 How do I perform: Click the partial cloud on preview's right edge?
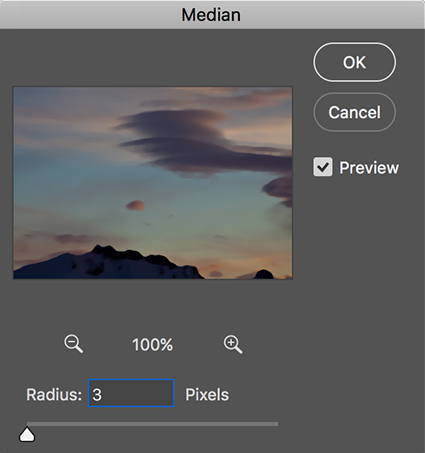[x=278, y=191]
